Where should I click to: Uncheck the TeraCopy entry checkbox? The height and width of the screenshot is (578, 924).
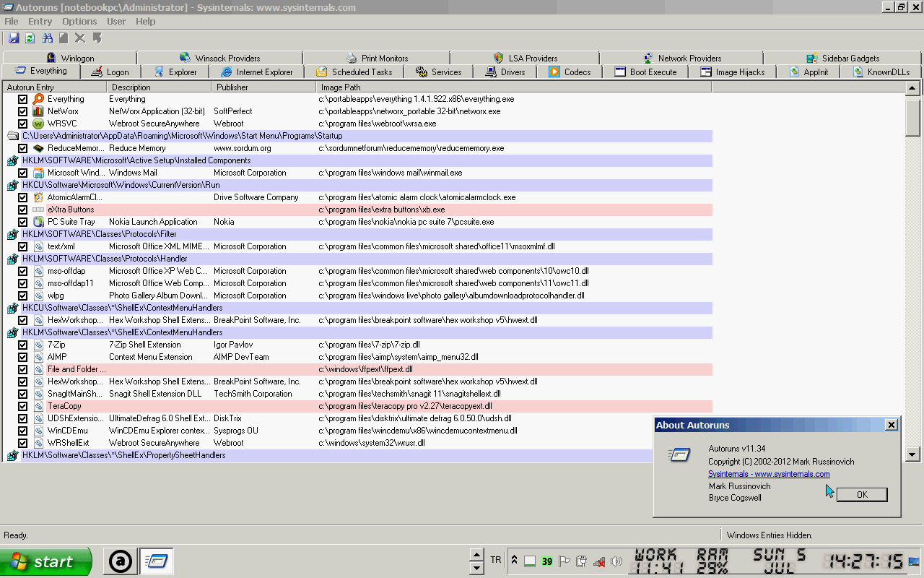[x=23, y=406]
